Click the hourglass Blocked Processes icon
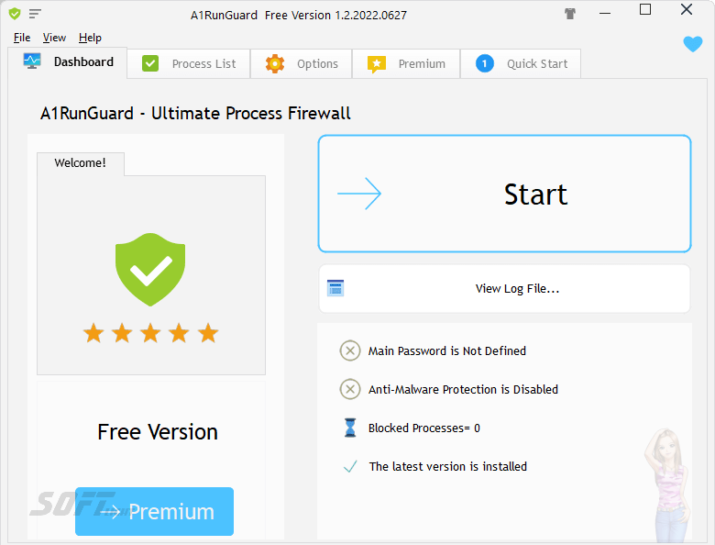This screenshot has height=545, width=715. (350, 428)
